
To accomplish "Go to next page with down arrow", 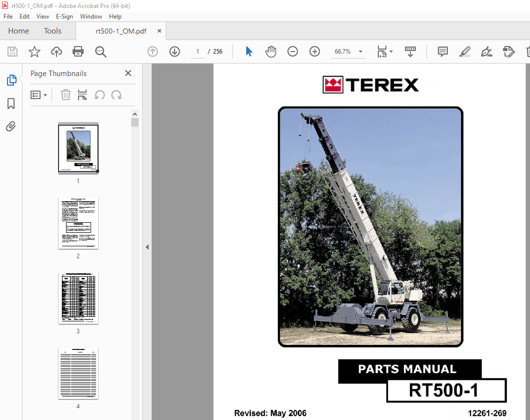I will pos(175,52).
